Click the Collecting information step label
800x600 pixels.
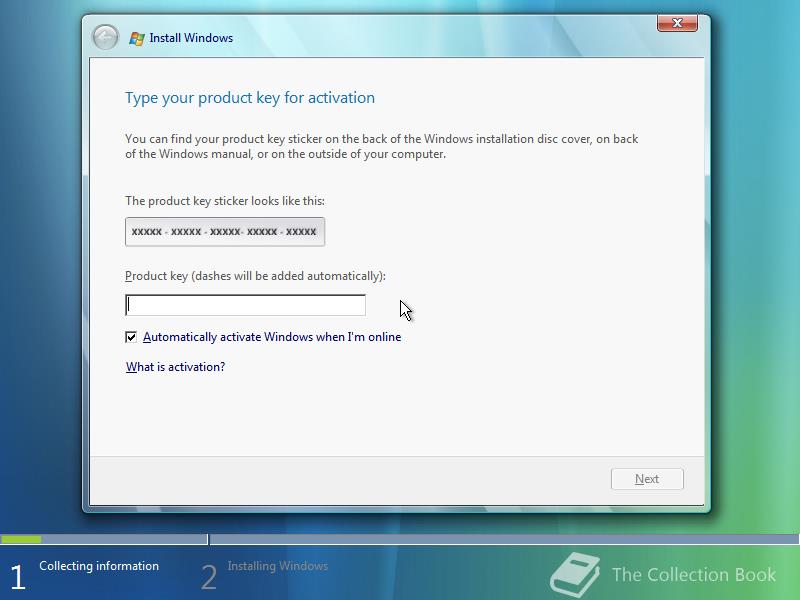click(99, 566)
